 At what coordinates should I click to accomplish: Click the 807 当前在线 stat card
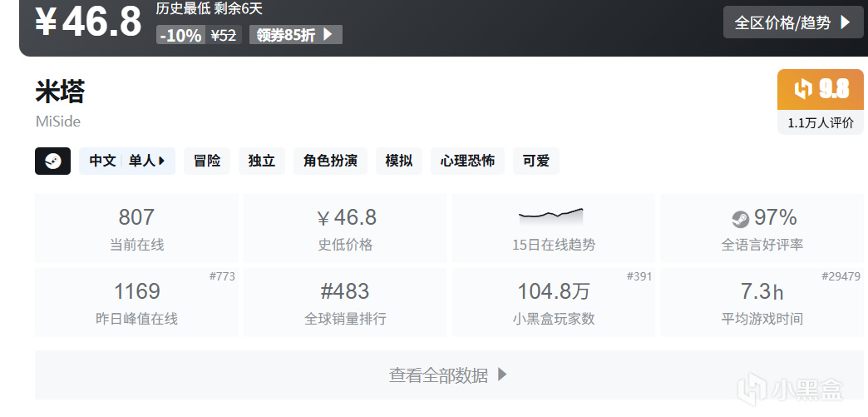pos(136,228)
